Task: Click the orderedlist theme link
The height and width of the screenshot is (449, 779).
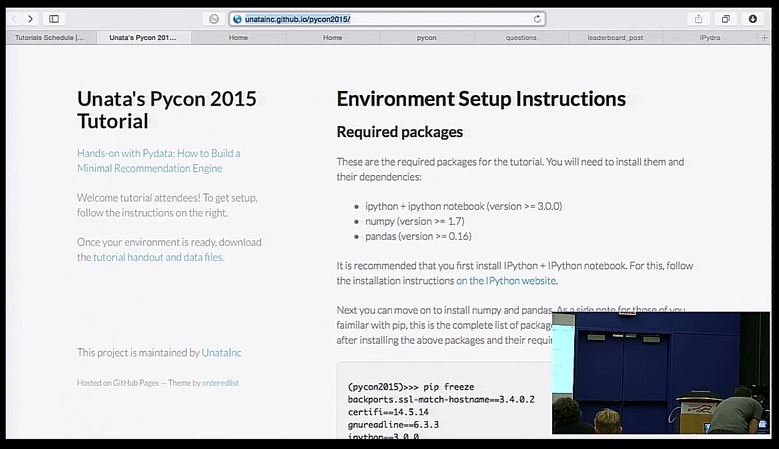Action: pyautogui.click(x=220, y=382)
